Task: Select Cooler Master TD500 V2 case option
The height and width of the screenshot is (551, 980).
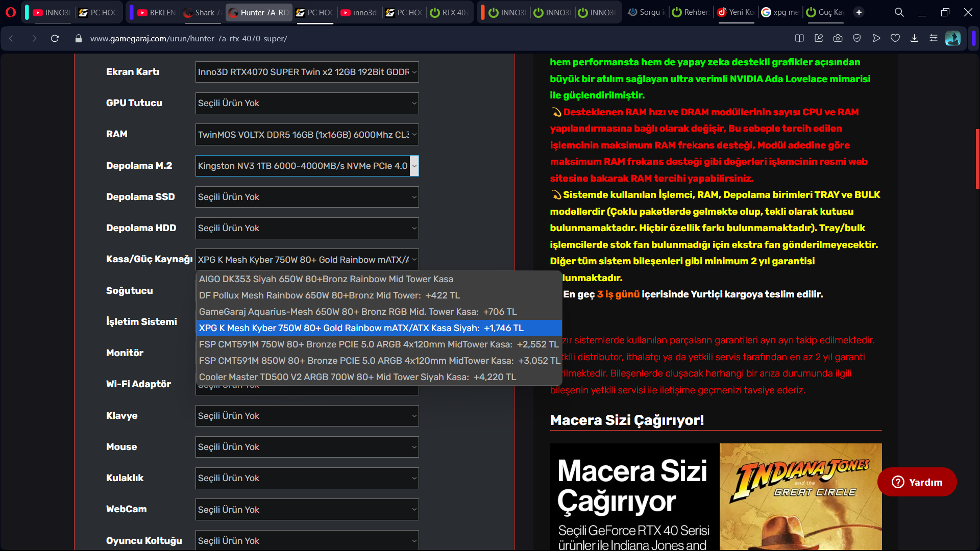Action: [357, 377]
